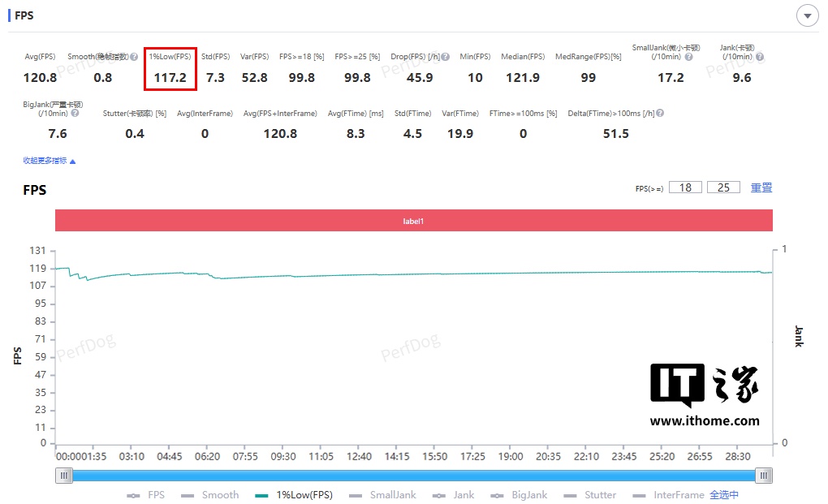Viewport: 828px width, 504px height.
Task: Enable the Stutter legend entry
Action: pyautogui.click(x=590, y=495)
